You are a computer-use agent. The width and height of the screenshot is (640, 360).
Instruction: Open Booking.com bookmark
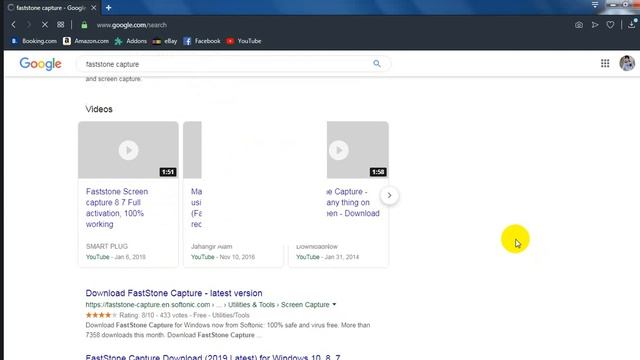[34, 41]
